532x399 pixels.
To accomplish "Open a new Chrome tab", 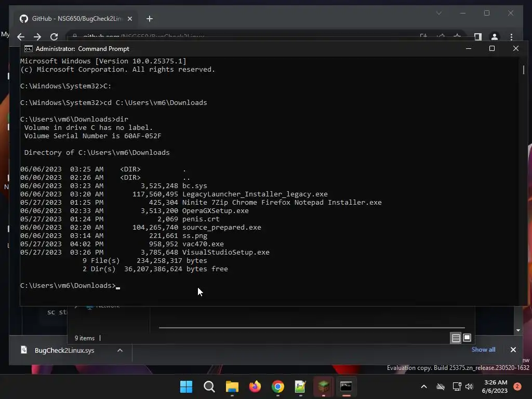I will tap(150, 19).
